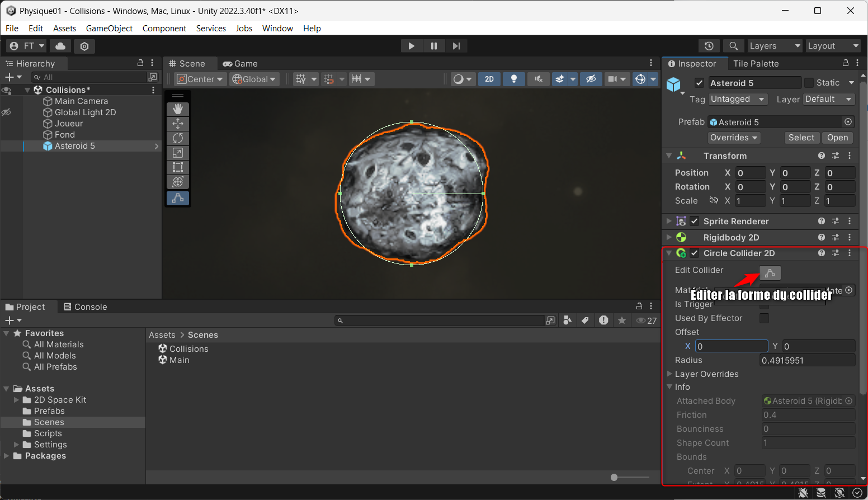Toggle 2D view mode

pos(489,79)
